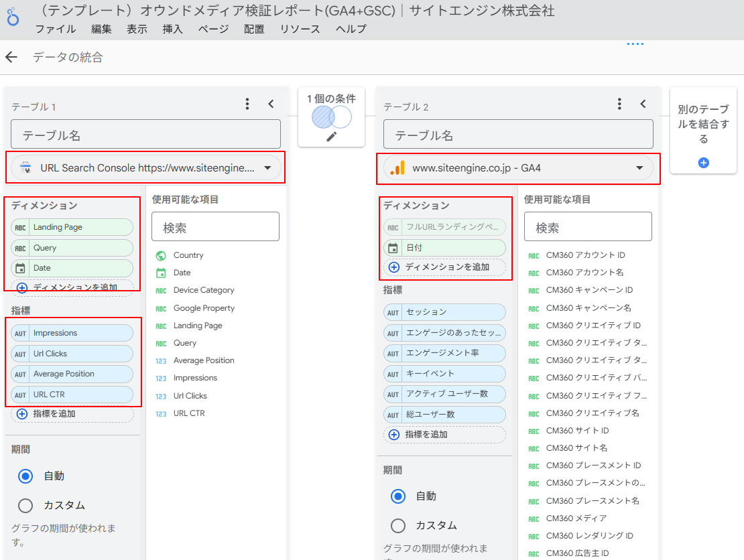Open the URL Search Console data source dropdown
This screenshot has width=744, height=560.
(x=145, y=168)
